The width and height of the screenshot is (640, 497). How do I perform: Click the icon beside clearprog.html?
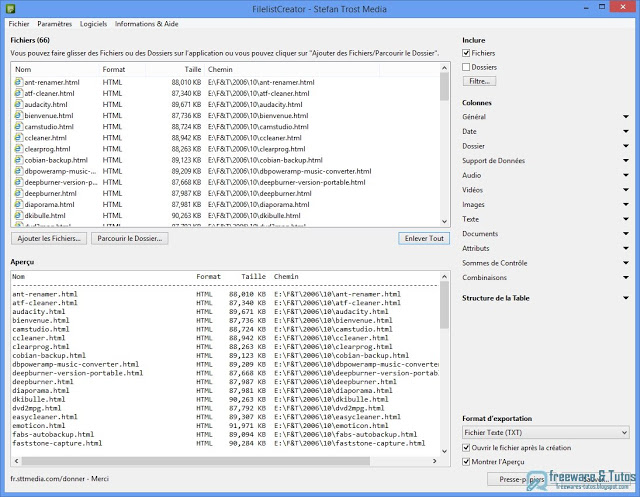coord(18,149)
